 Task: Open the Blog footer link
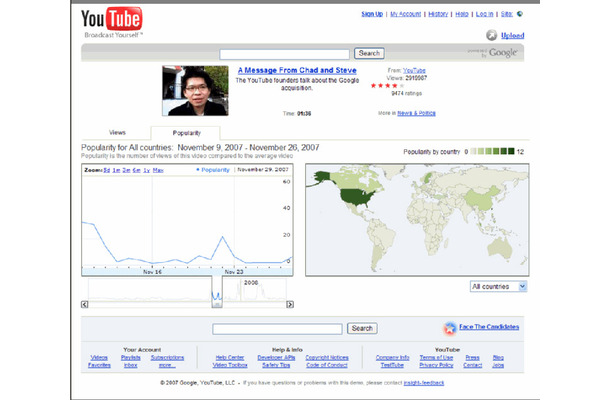click(x=498, y=358)
